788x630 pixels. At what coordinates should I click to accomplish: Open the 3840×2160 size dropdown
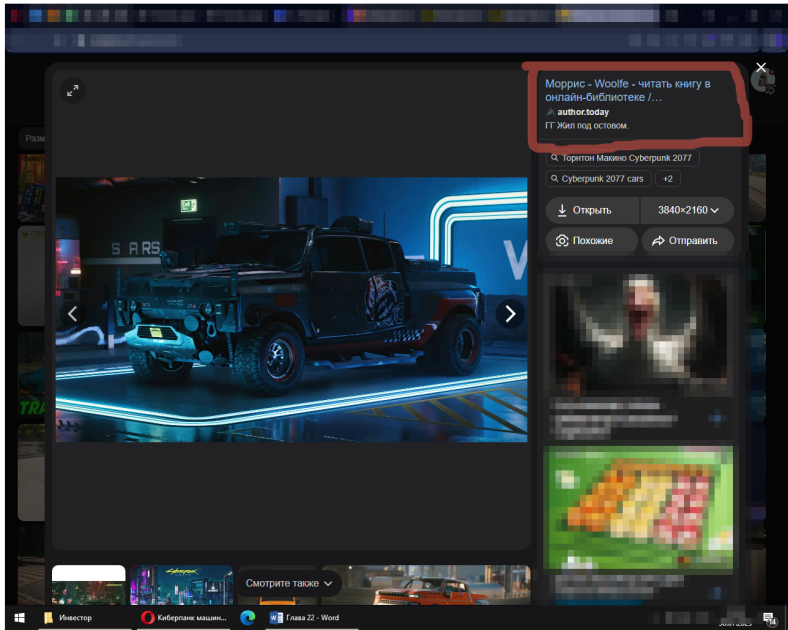(x=687, y=210)
